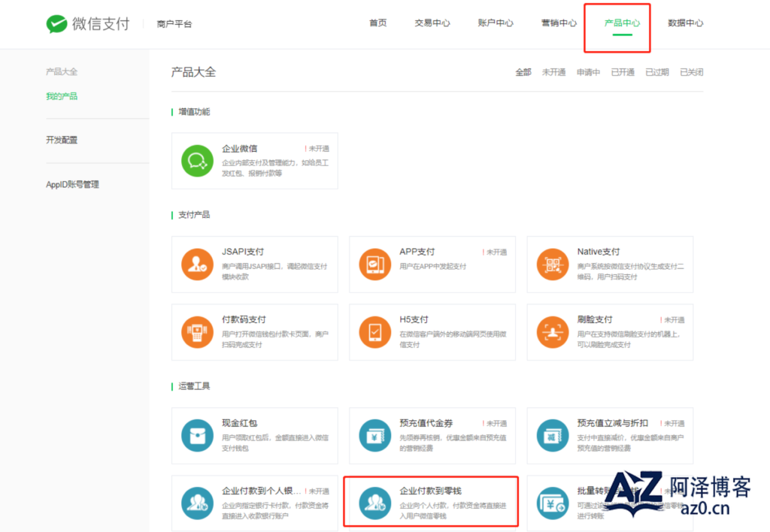Click the 支付产品 section heading
The image size is (770, 532).
[194, 215]
